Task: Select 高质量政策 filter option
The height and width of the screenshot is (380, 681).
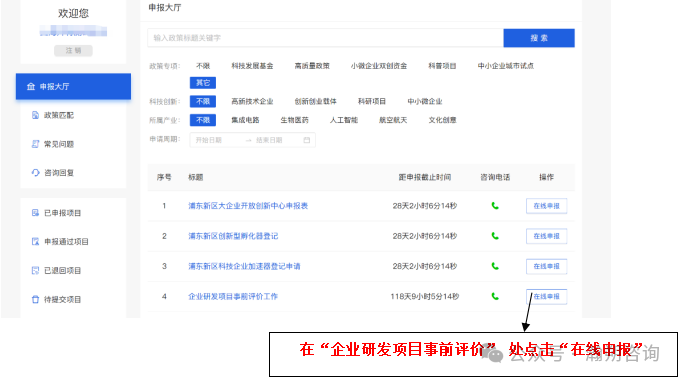Action: point(312,66)
